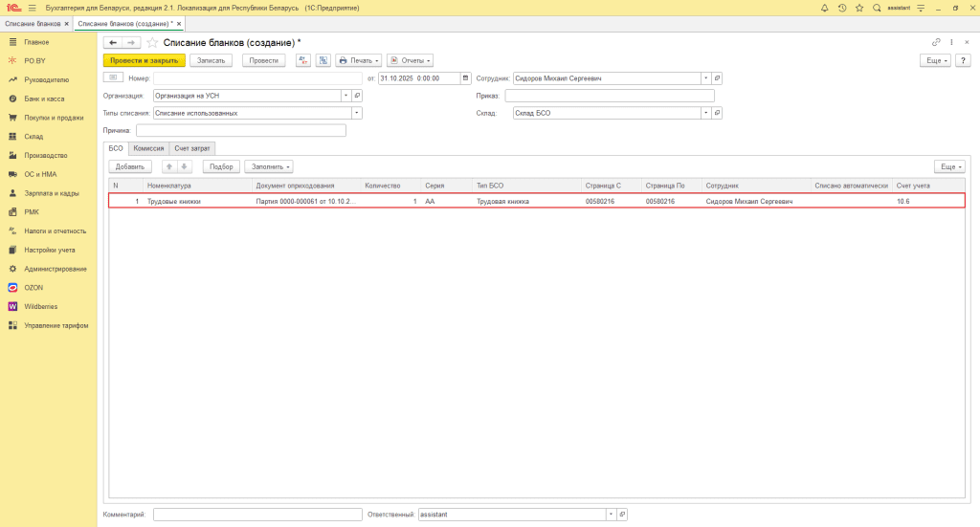The height and width of the screenshot is (527, 980).
Task: Move row up with arrow button
Action: 169,166
